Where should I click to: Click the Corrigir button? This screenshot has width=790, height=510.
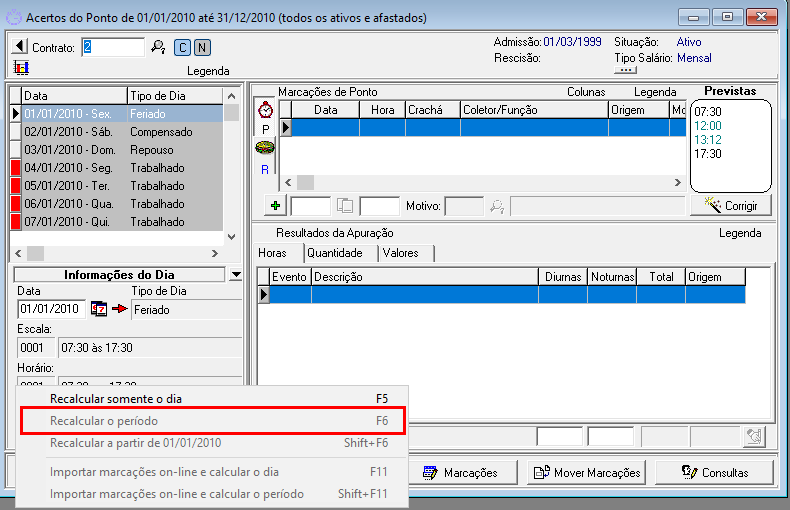730,206
